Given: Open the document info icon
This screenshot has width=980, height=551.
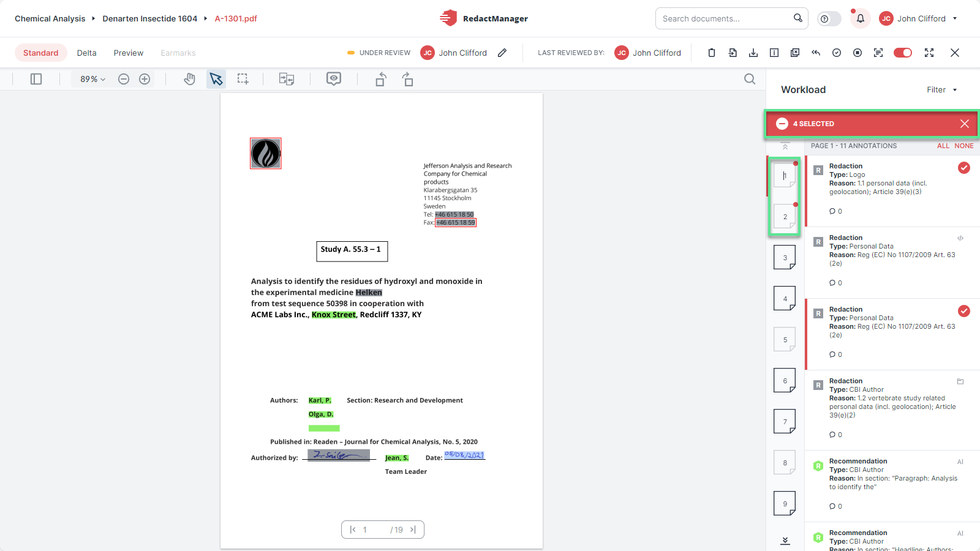Looking at the screenshot, I should (774, 53).
